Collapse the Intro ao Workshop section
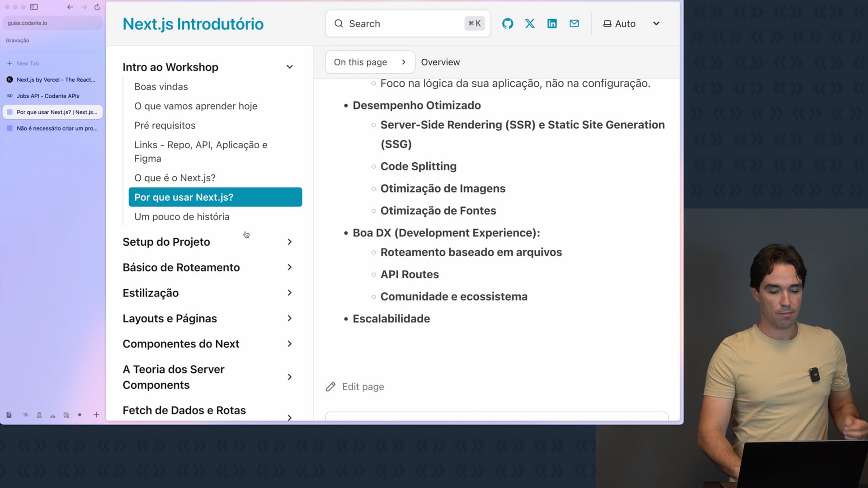868x488 pixels. (x=289, y=67)
